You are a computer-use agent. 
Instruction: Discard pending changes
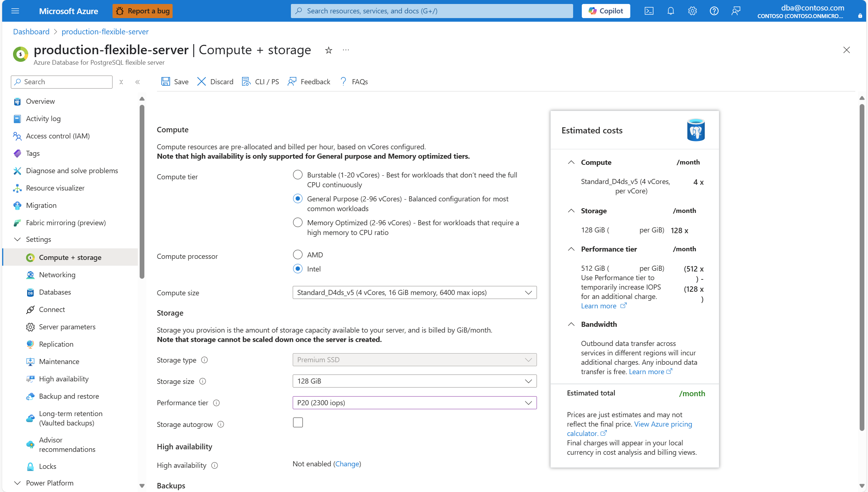[x=215, y=82]
